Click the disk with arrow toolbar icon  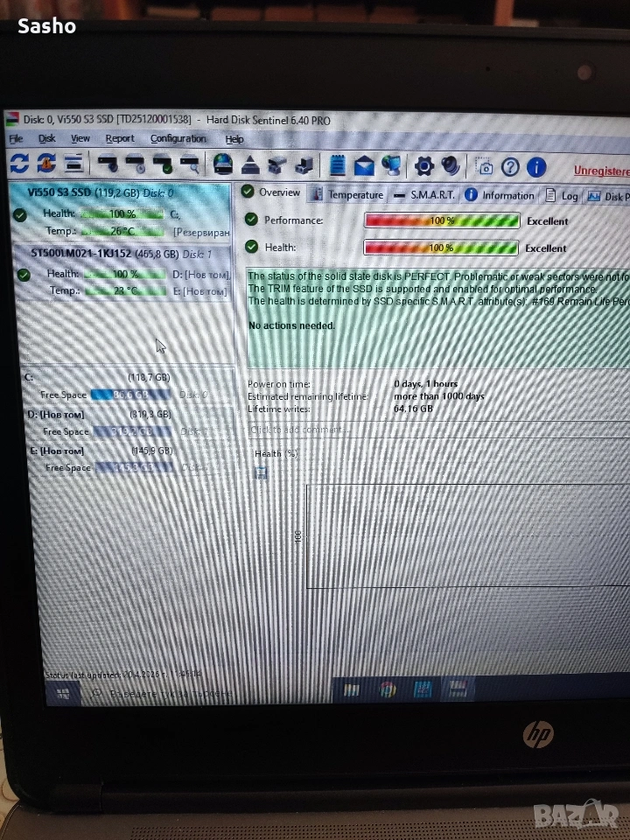point(304,165)
